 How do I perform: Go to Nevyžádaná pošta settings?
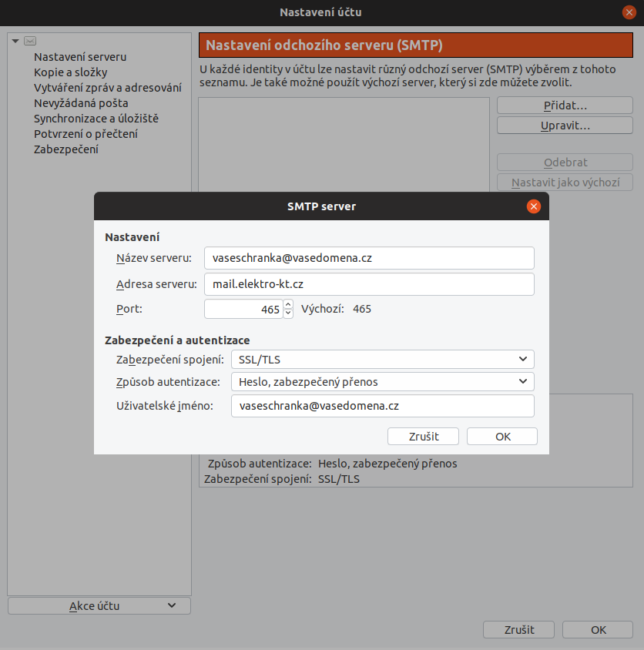[x=81, y=102]
